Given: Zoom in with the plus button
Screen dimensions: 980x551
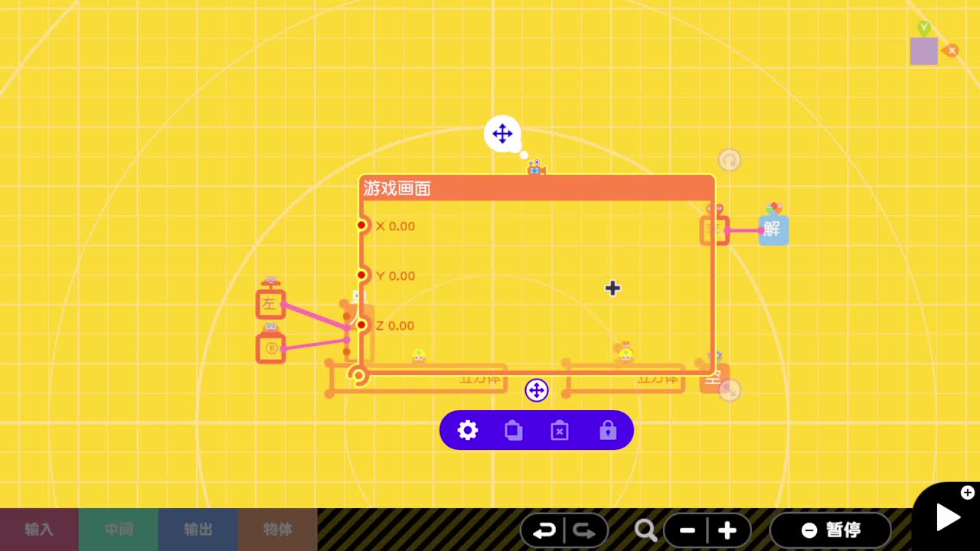Looking at the screenshot, I should click(727, 530).
